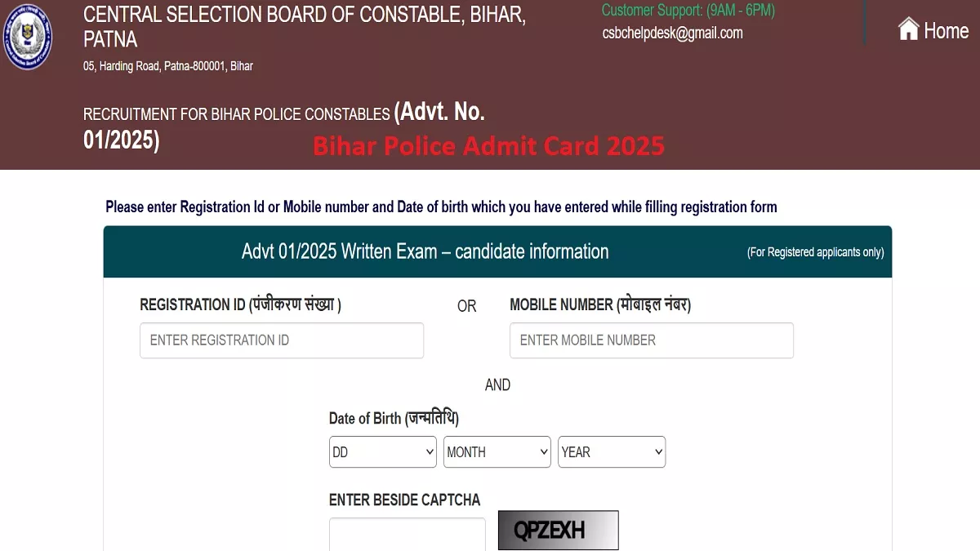The height and width of the screenshot is (551, 980).
Task: Click the Harding Road address line
Action: click(168, 66)
